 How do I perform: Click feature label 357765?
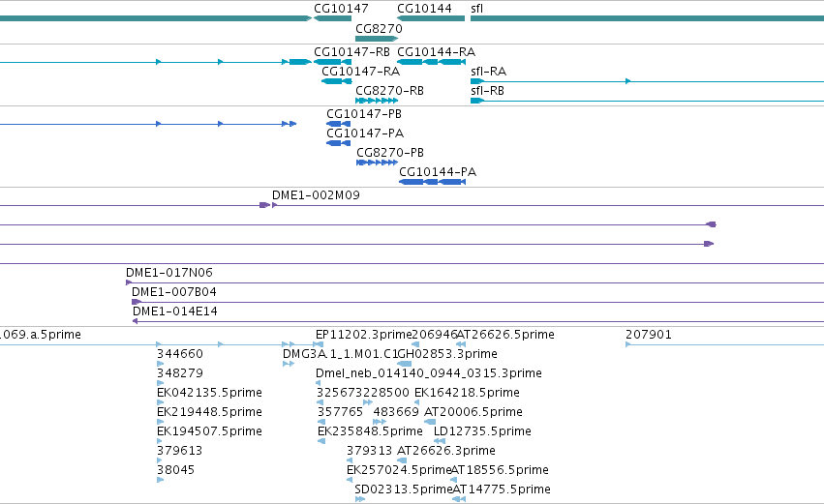coord(340,412)
